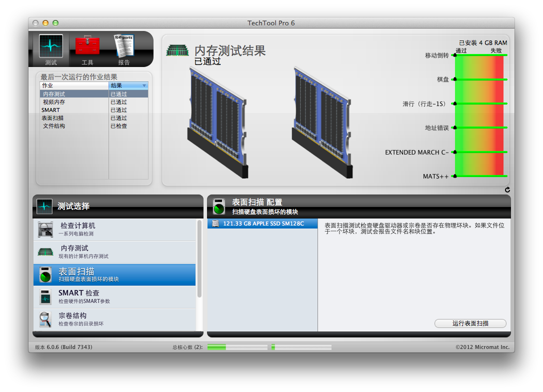Select 表面扫描 row in results table
Viewport: 543px width, 392px height.
[94, 117]
